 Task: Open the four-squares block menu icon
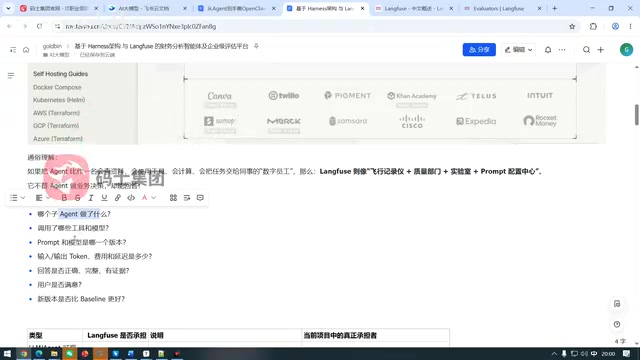pos(173,198)
